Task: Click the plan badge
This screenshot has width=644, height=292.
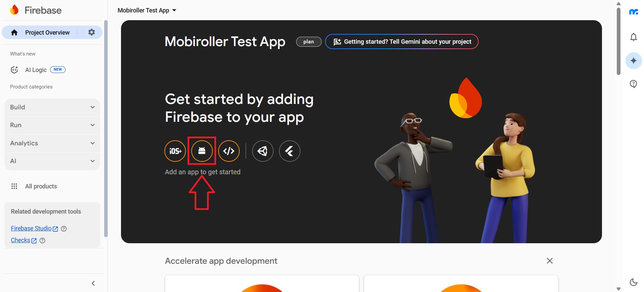Action: [x=309, y=42]
